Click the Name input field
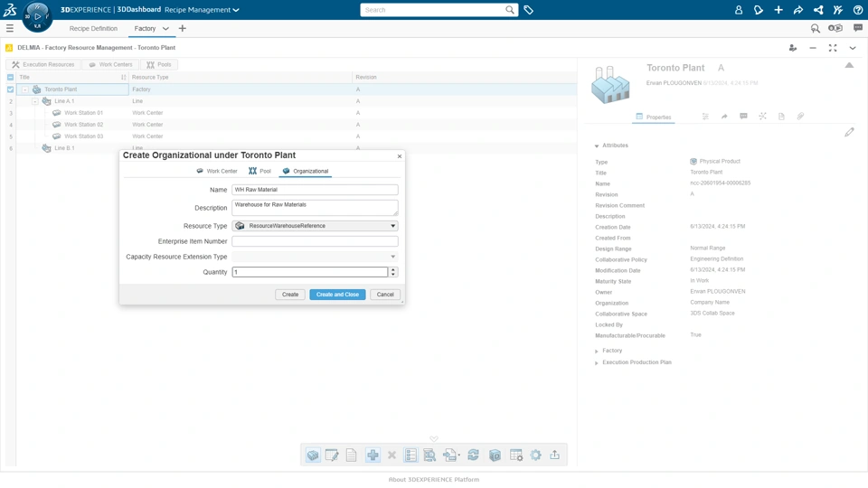 pyautogui.click(x=315, y=190)
